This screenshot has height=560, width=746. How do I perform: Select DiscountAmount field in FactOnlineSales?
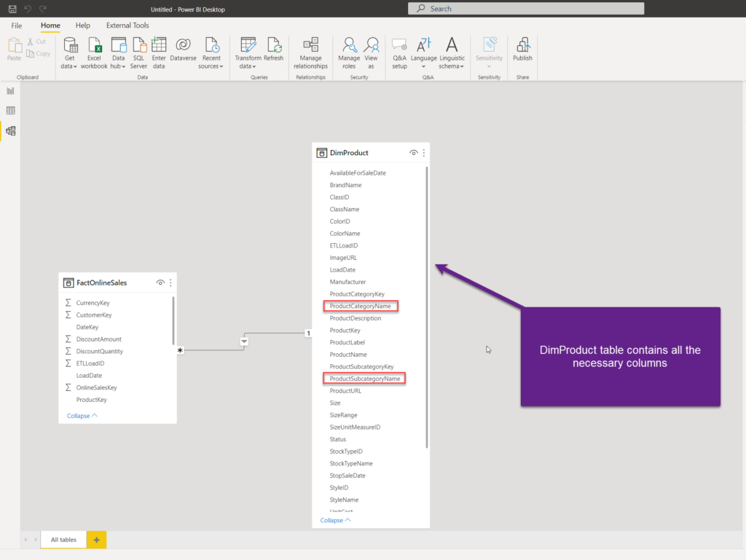click(x=98, y=339)
